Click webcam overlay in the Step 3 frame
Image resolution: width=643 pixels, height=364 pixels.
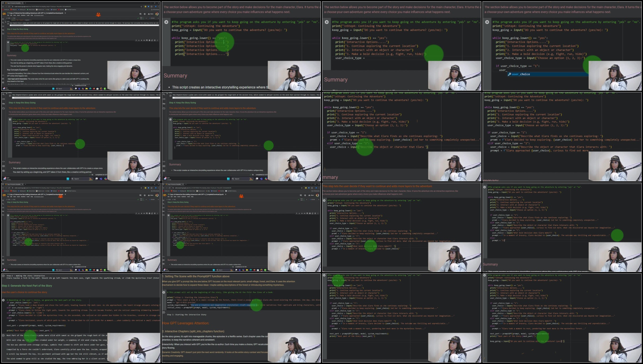[134, 347]
